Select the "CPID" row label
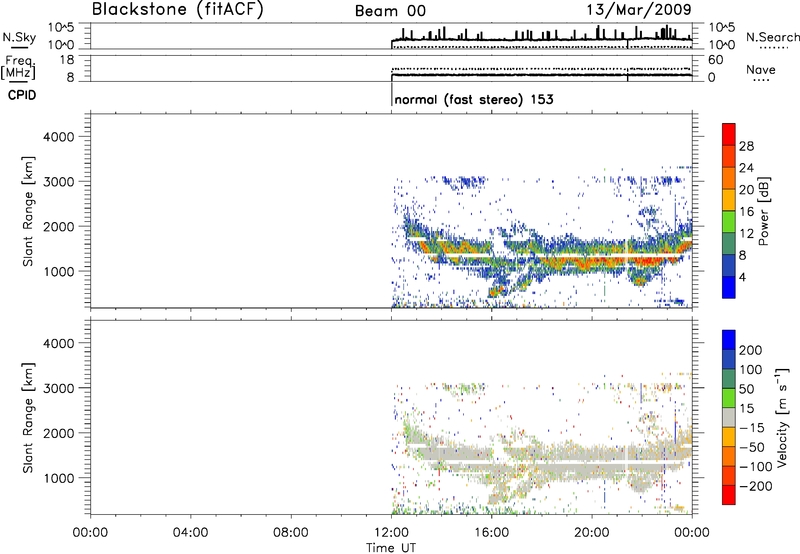800x554 pixels. [22, 95]
